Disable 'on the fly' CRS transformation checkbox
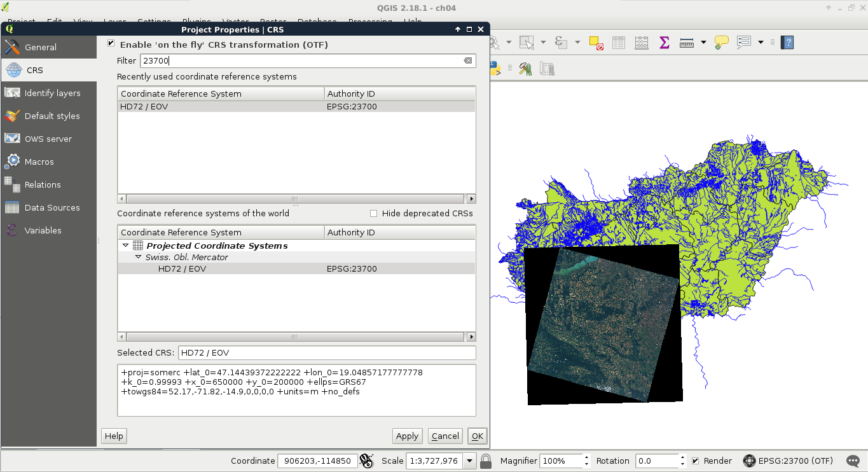Viewport: 868px width, 472px height. (111, 44)
